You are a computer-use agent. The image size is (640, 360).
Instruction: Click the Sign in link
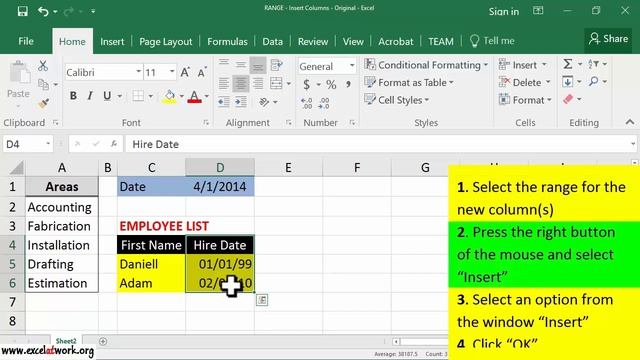click(504, 11)
